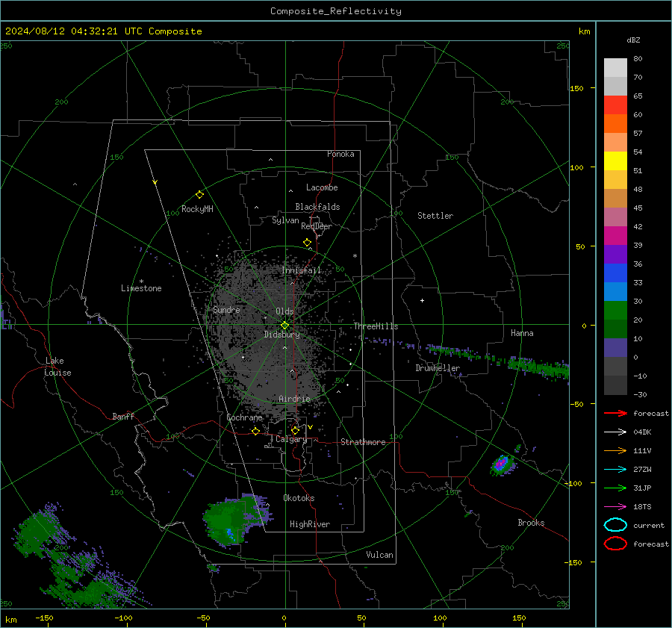The height and width of the screenshot is (628, 672).
Task: Click the RedDeer city label
Action: click(x=317, y=226)
